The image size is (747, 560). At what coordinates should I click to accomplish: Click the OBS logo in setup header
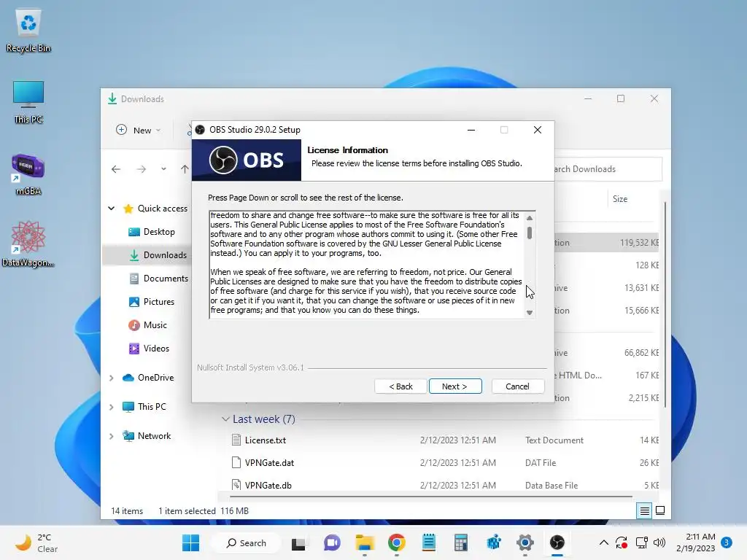click(x=247, y=160)
